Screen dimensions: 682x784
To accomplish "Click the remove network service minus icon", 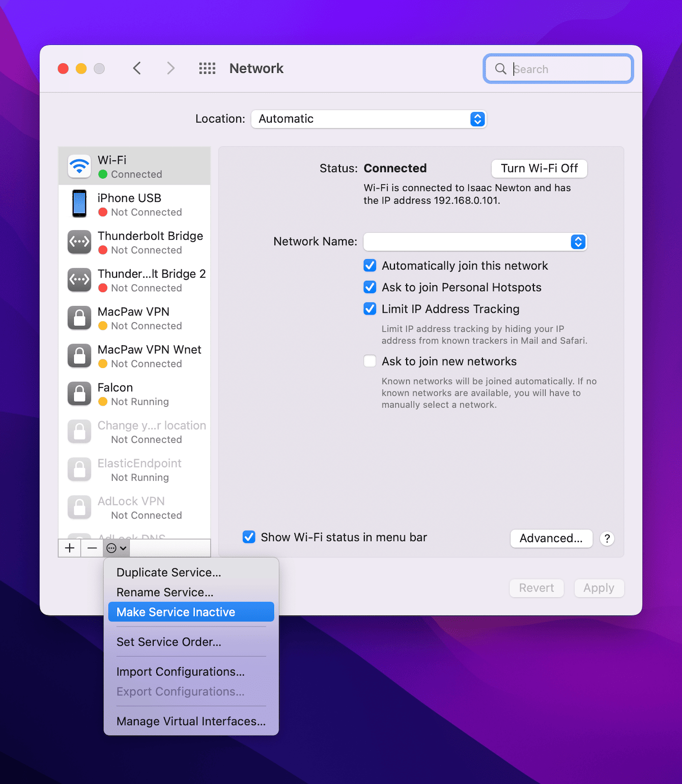I will (x=92, y=548).
